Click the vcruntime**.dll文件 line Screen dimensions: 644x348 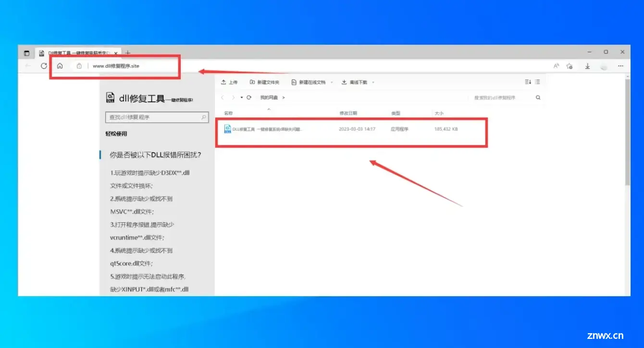coord(137,237)
